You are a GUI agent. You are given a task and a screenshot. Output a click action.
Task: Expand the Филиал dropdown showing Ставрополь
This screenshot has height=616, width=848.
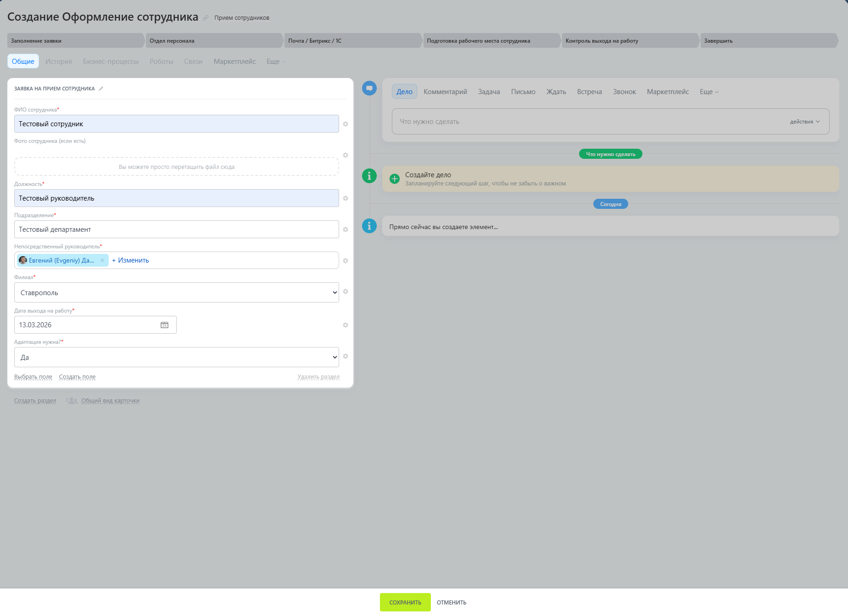pos(177,292)
